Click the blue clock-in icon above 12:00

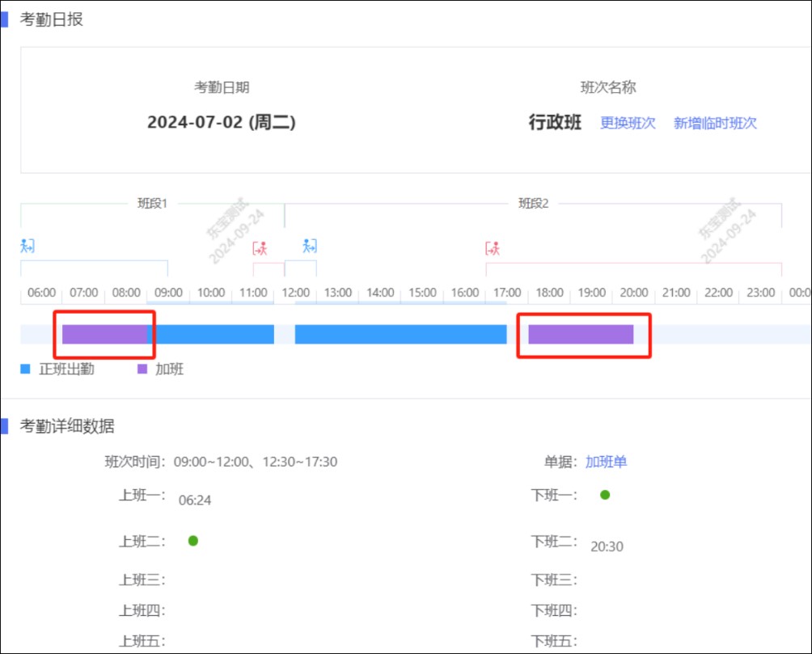pos(310,246)
